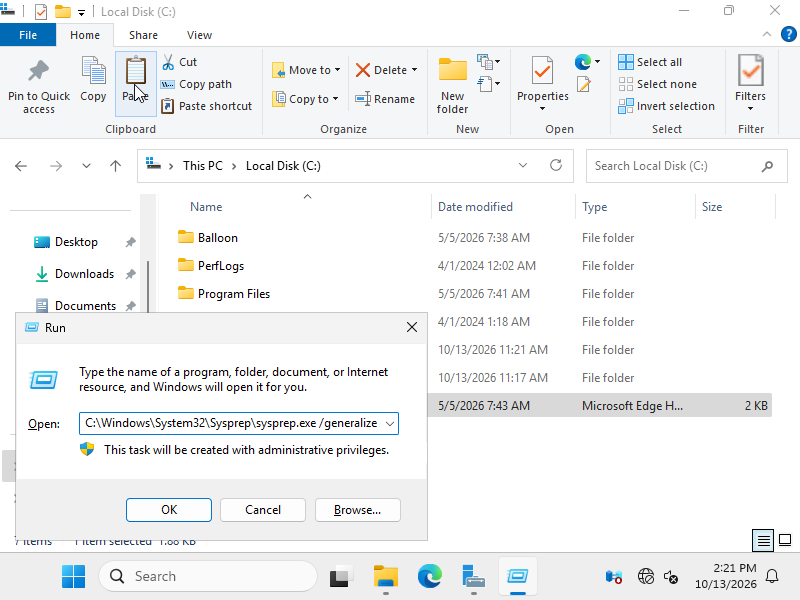The height and width of the screenshot is (600, 800).
Task: Switch to the Share ribbon tab
Action: coord(143,35)
